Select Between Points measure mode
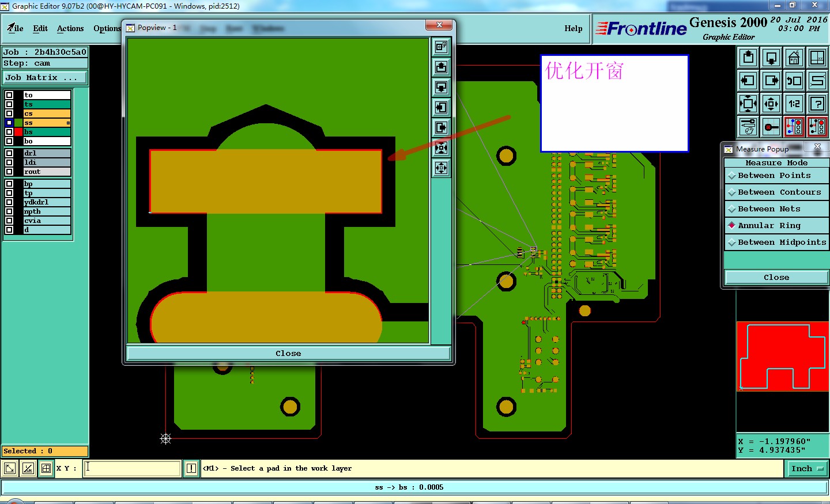 point(776,176)
